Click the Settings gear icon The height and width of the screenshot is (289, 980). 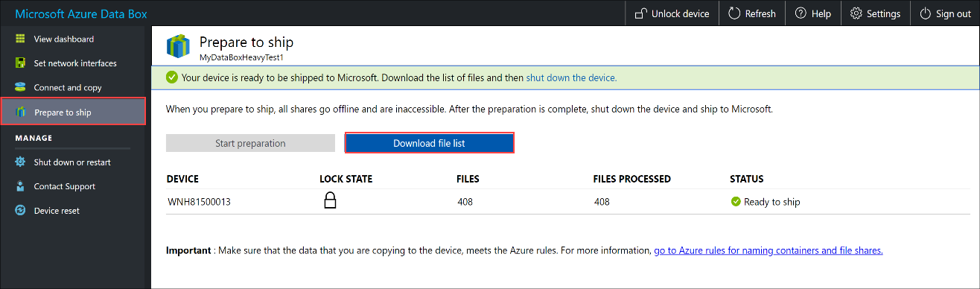(x=856, y=13)
